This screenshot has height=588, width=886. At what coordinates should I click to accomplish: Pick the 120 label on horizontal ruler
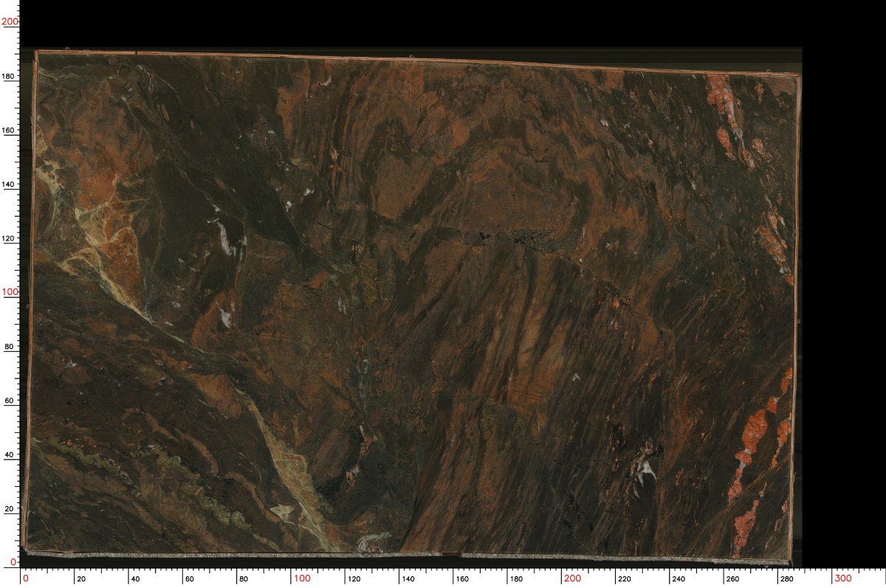pos(354,579)
